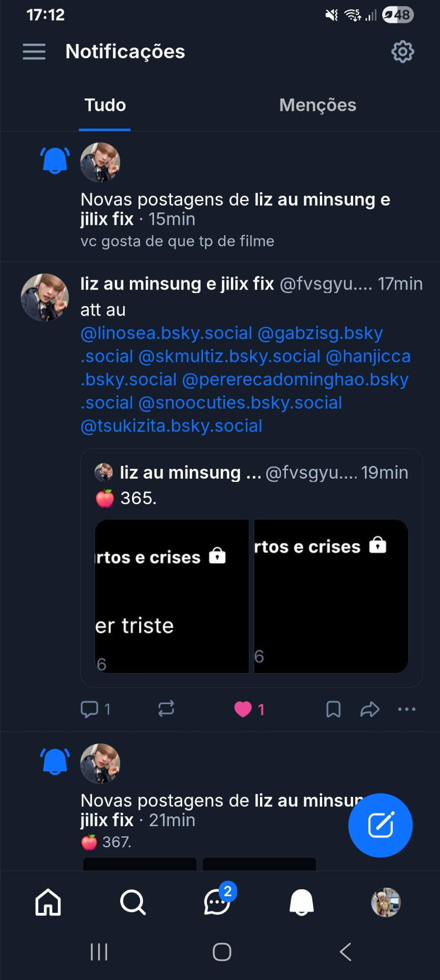This screenshot has height=980, width=440.
Task: Go to Home feed icon
Action: (x=48, y=902)
